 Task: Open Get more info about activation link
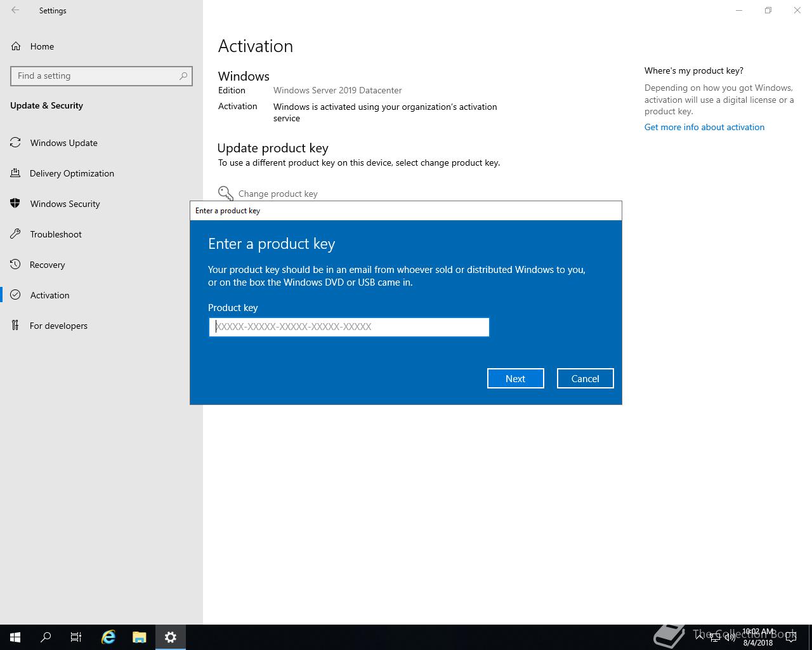coord(704,127)
